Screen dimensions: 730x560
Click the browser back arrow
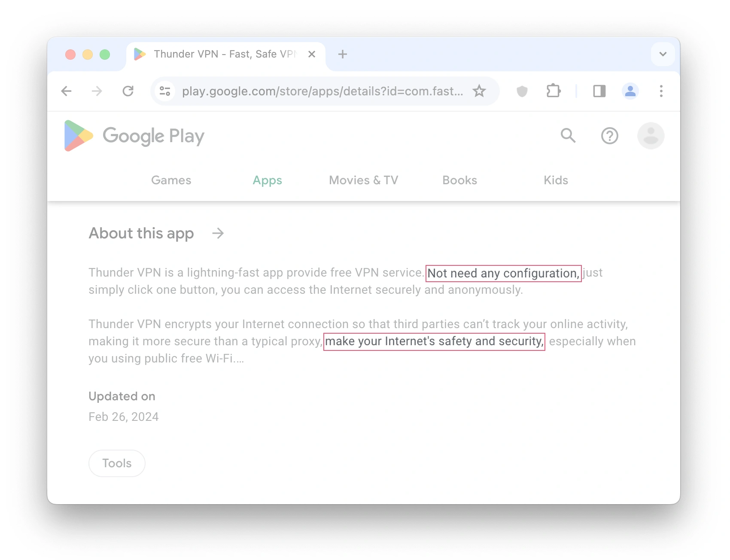(x=66, y=91)
